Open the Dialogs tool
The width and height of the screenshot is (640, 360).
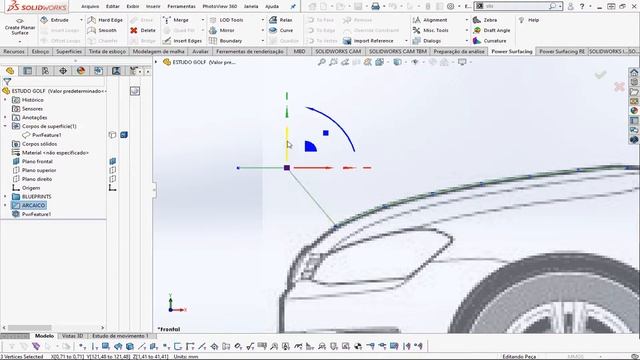427,41
